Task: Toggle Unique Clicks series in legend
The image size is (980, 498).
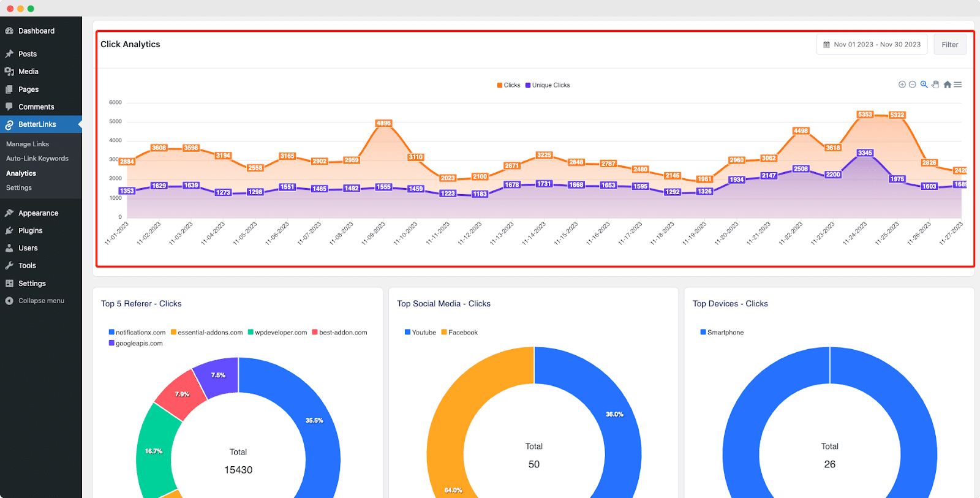Action: 548,85
